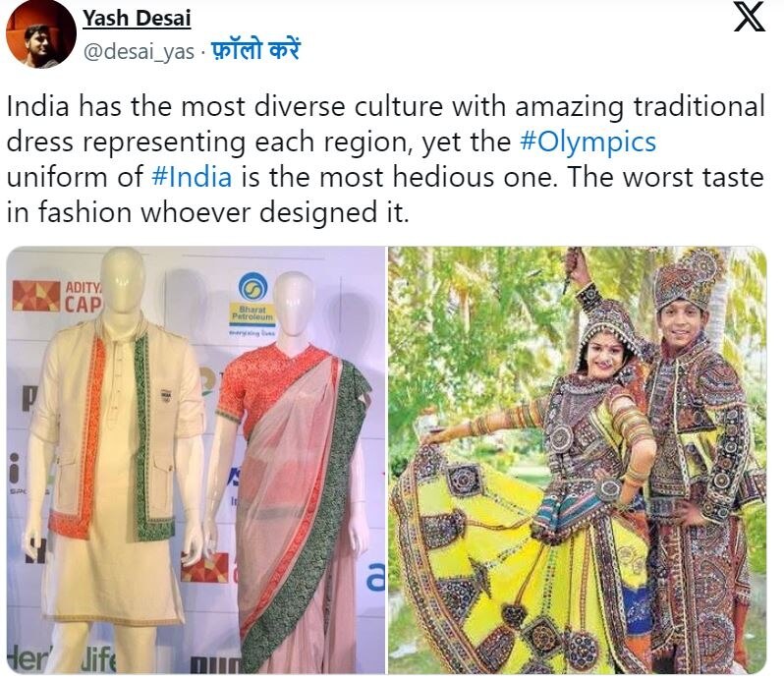
Task: Click the red Aditya Cap text logo
Action: point(83,297)
